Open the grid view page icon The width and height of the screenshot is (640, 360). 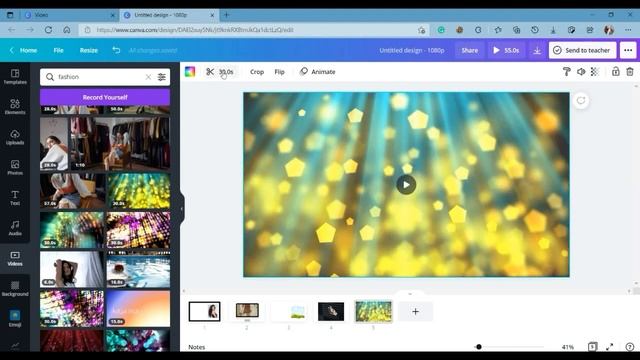592,347
